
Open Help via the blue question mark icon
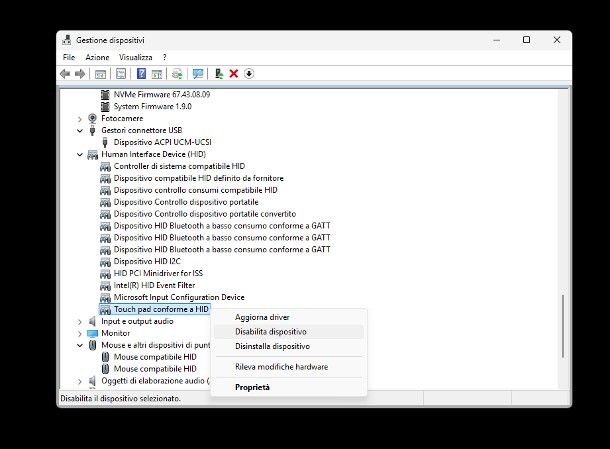[141, 74]
